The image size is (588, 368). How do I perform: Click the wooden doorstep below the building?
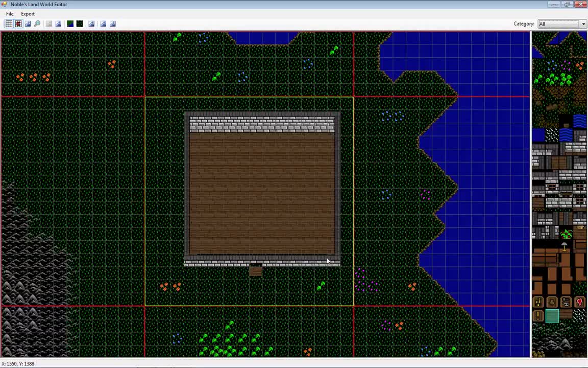[255, 270]
